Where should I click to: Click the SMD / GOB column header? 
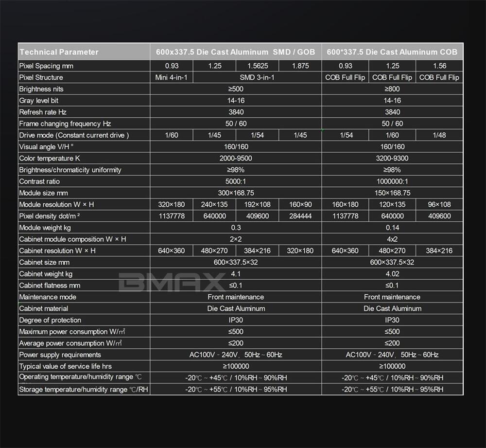click(x=236, y=52)
